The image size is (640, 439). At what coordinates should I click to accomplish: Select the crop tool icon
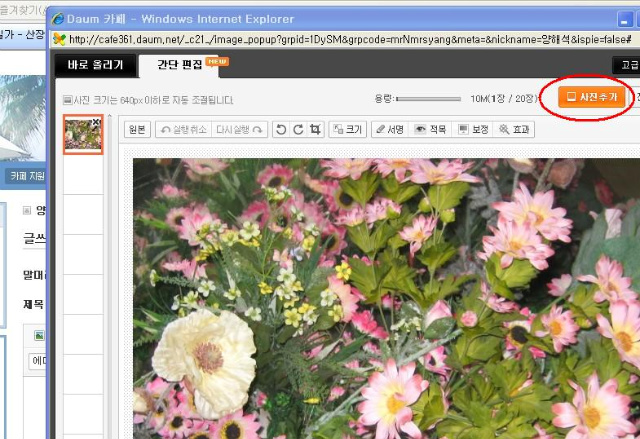click(x=315, y=130)
